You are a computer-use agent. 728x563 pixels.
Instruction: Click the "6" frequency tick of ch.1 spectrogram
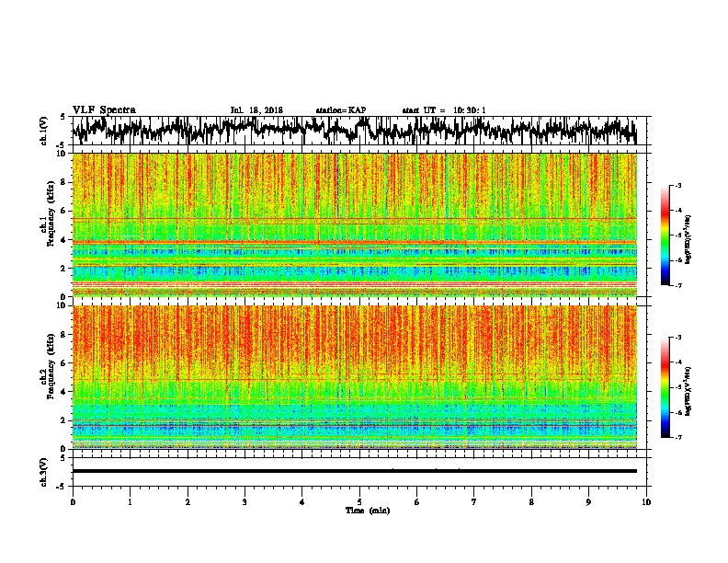tap(64, 211)
